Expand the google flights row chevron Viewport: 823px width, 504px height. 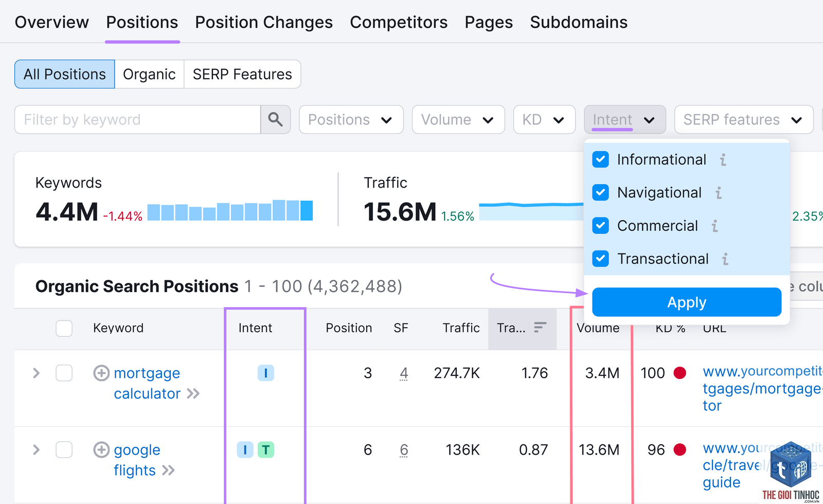click(x=36, y=450)
